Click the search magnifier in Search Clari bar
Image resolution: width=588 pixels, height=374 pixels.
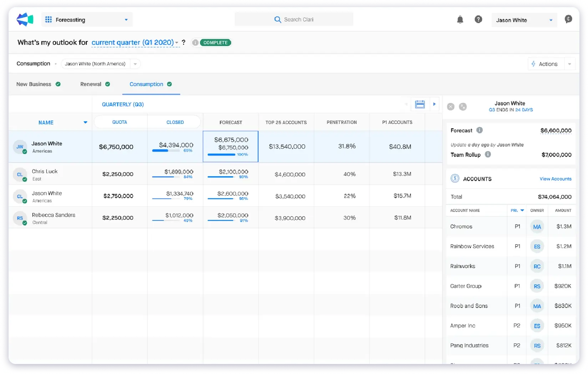coord(277,19)
